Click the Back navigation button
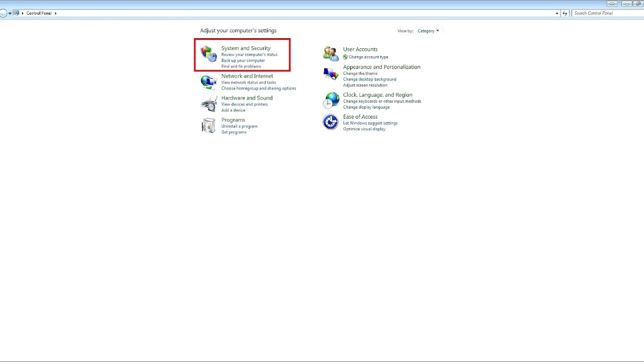644x362 pixels. (3, 13)
